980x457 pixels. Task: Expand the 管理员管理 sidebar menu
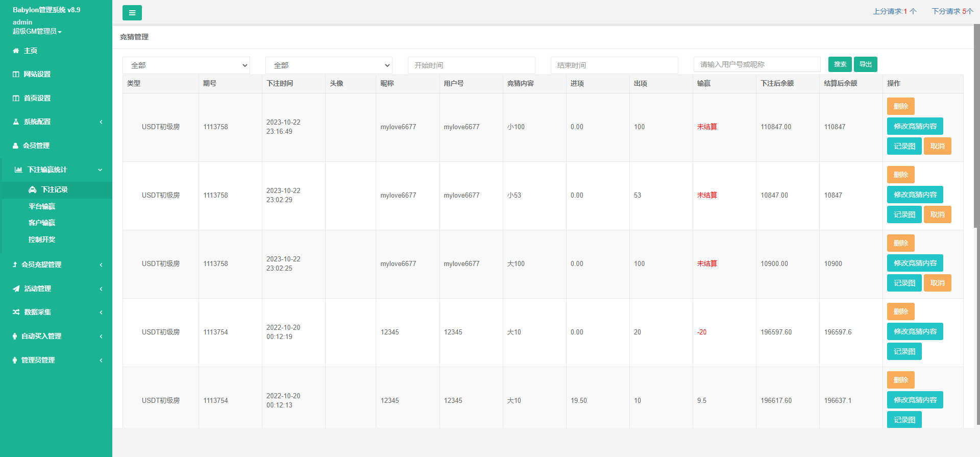(56, 360)
